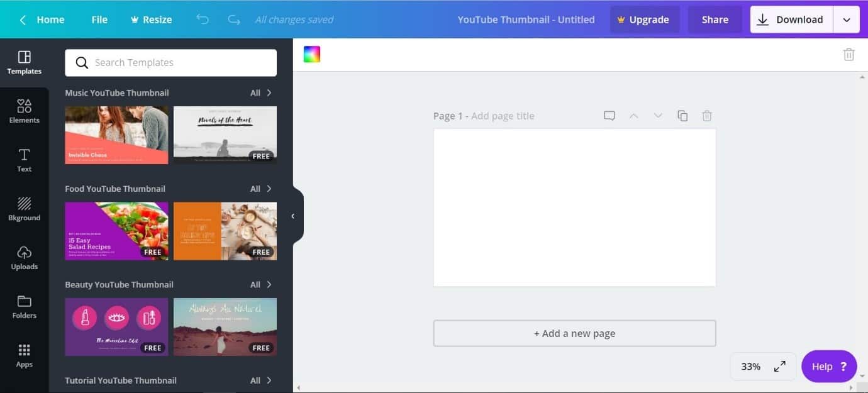868x393 pixels.
Task: Open the Templates sidebar tab
Action: [24, 63]
